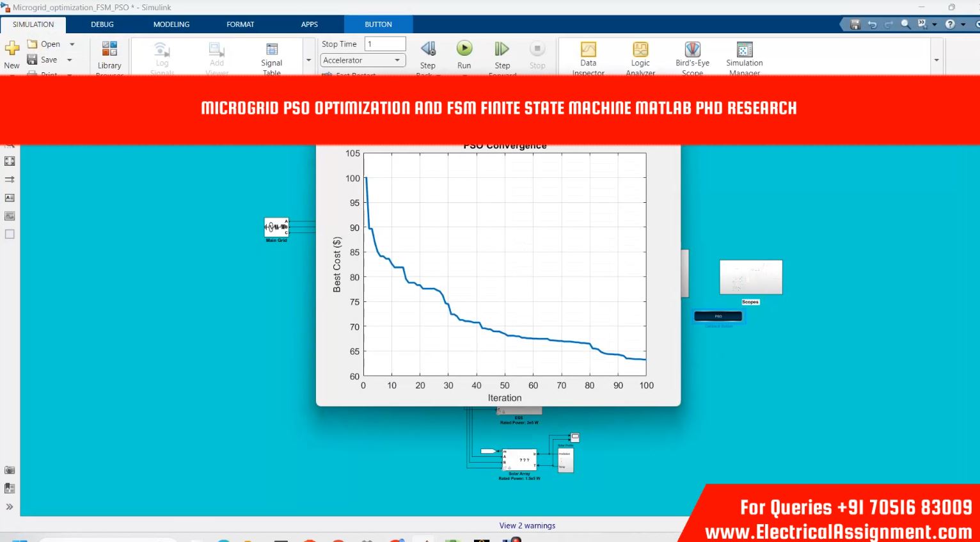
Task: Switch to the DEBUG tab
Action: [102, 24]
